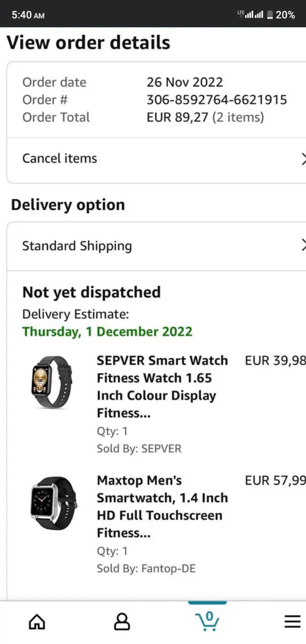Open the Maxtop Smartwatch product thumbnail
The width and height of the screenshot is (306, 644).
coord(53,503)
